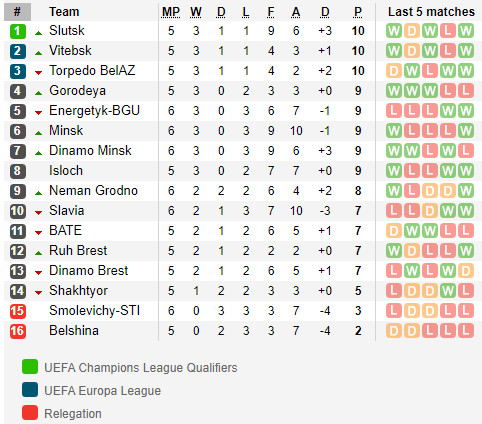Sort table by the P points header
Screen dimensions: 482x424
tap(358, 12)
